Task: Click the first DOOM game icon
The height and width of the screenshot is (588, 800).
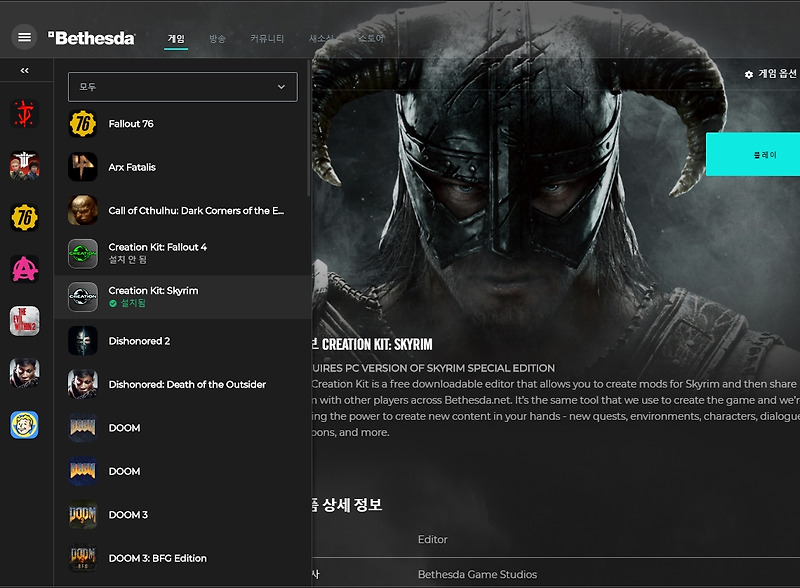Action: tap(83, 428)
